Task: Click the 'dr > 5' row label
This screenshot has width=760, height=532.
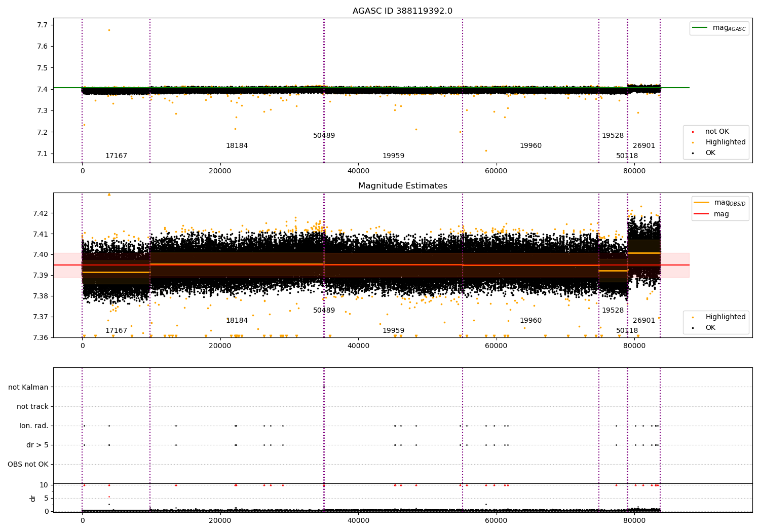Action: (37, 445)
